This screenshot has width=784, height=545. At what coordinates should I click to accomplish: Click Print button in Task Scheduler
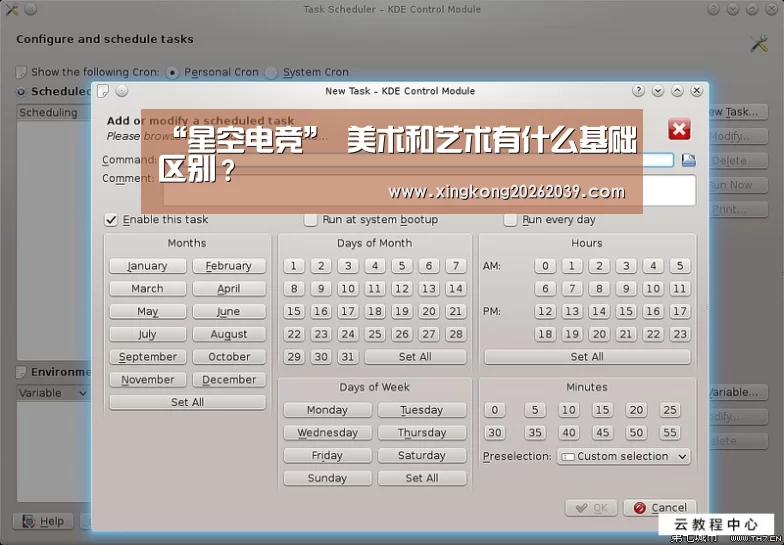pos(738,210)
